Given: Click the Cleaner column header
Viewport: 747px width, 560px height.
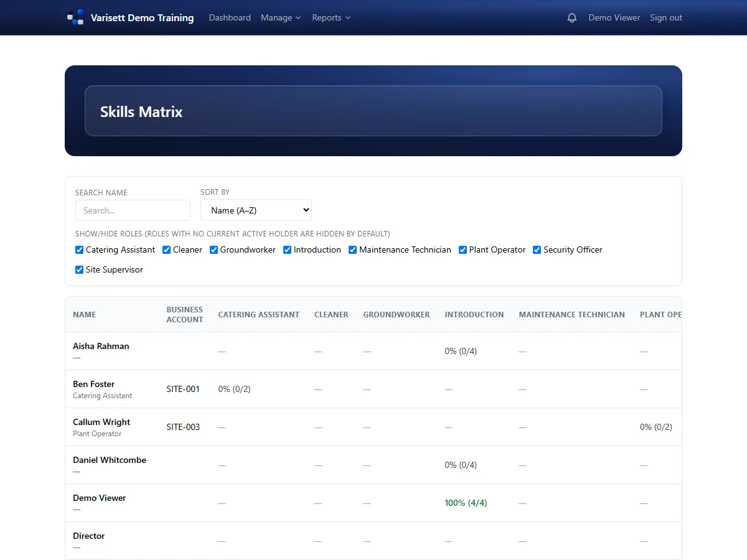Looking at the screenshot, I should (331, 315).
